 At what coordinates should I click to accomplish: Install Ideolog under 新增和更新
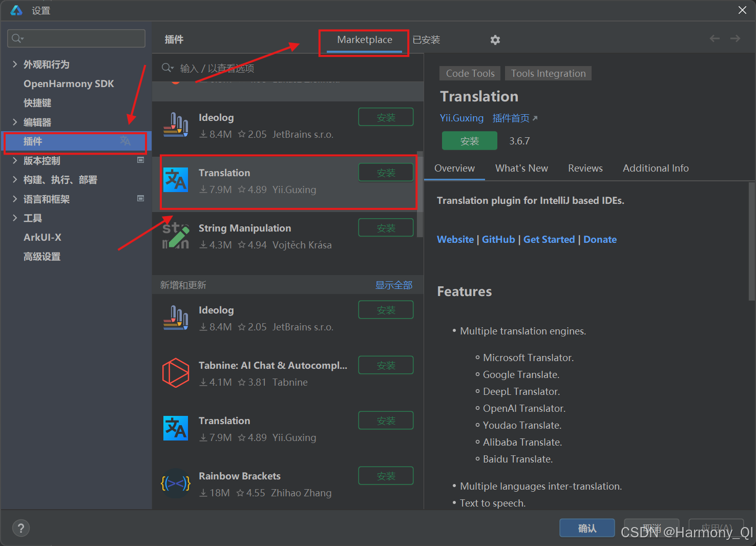pos(386,310)
